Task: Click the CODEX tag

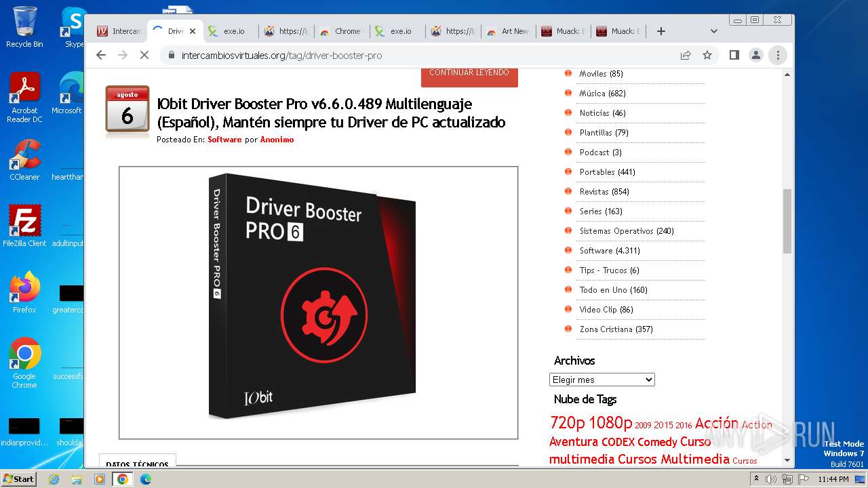Action: (x=618, y=442)
